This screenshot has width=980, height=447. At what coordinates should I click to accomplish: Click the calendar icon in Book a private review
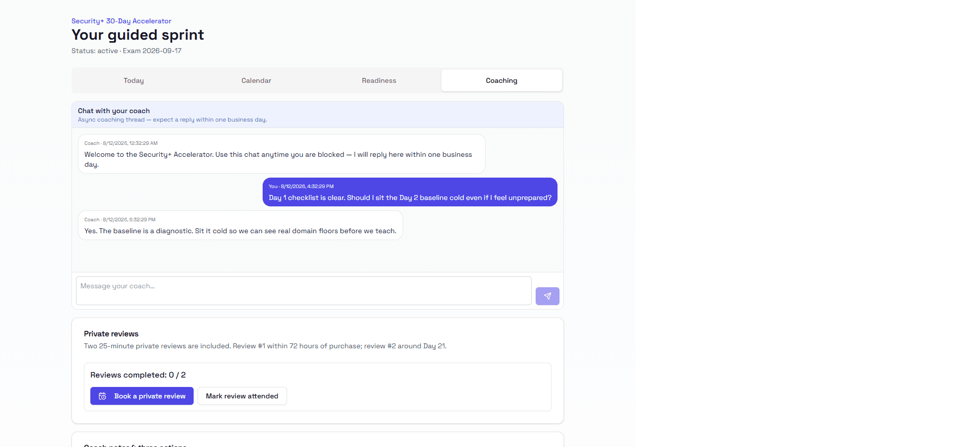102,396
